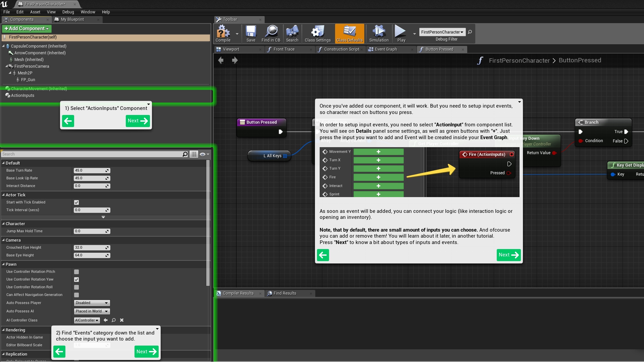The width and height of the screenshot is (644, 362).
Task: Click Next in the tutorial popup
Action: click(x=508, y=255)
